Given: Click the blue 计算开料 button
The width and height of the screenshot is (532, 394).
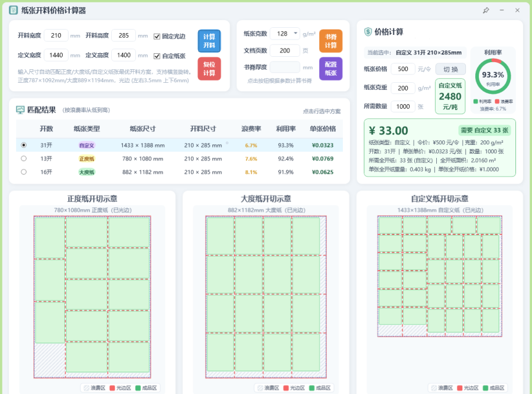Looking at the screenshot, I should point(209,41).
